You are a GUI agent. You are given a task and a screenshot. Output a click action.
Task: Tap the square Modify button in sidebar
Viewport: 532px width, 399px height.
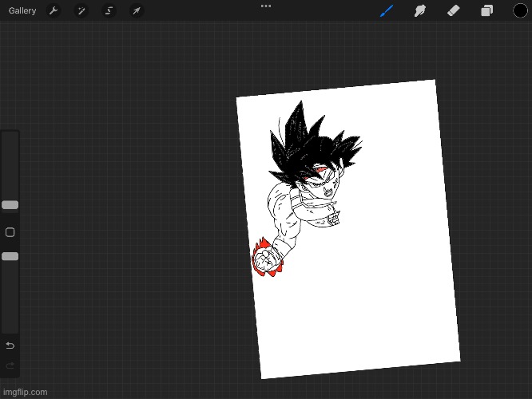10,232
